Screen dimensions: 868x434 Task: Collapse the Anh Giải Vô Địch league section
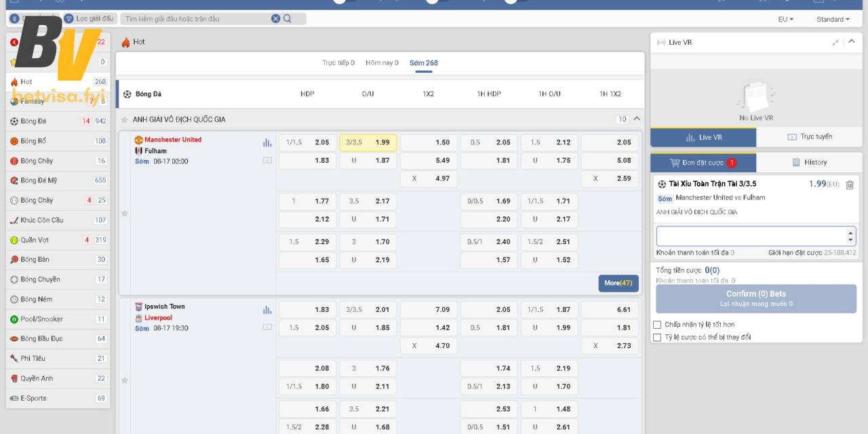coord(636,119)
